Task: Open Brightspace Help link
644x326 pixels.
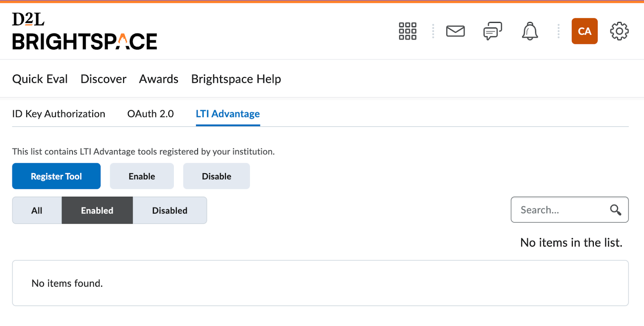Action: point(236,79)
